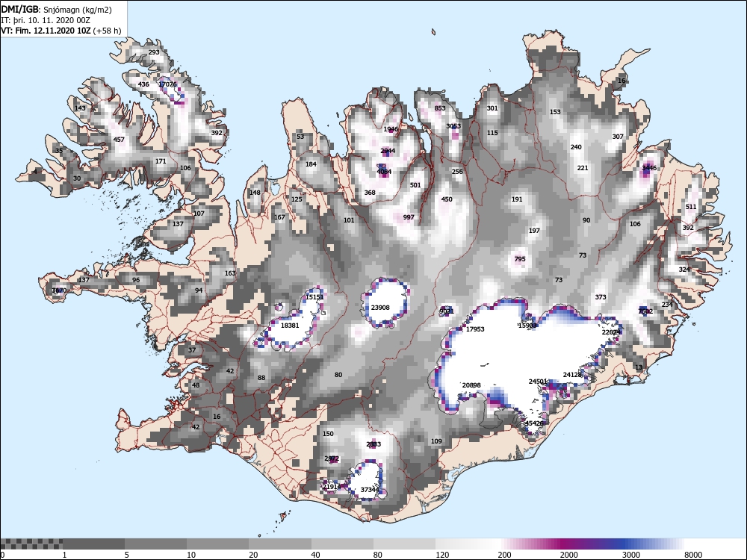Viewport: 747px width, 560px height.
Task: Click the map value 171
Action: pos(161,161)
